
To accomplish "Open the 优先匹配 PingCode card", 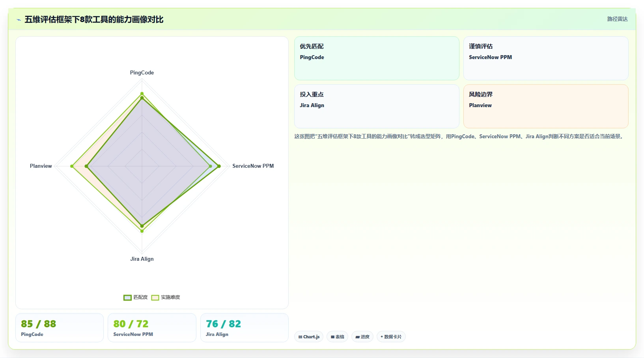I will click(x=377, y=58).
